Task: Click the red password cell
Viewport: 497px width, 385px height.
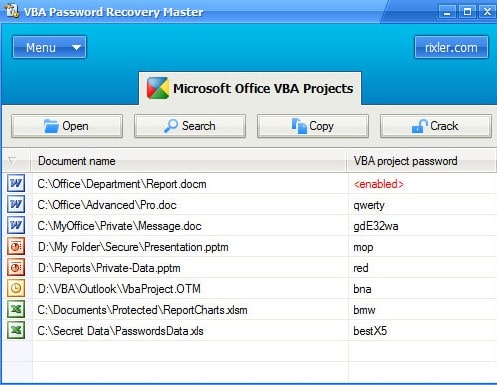Action: (422, 268)
